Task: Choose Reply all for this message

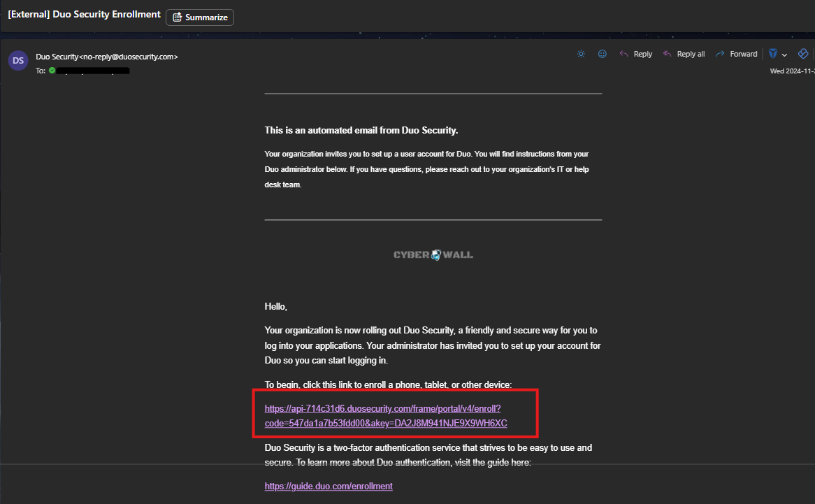Action: point(684,54)
